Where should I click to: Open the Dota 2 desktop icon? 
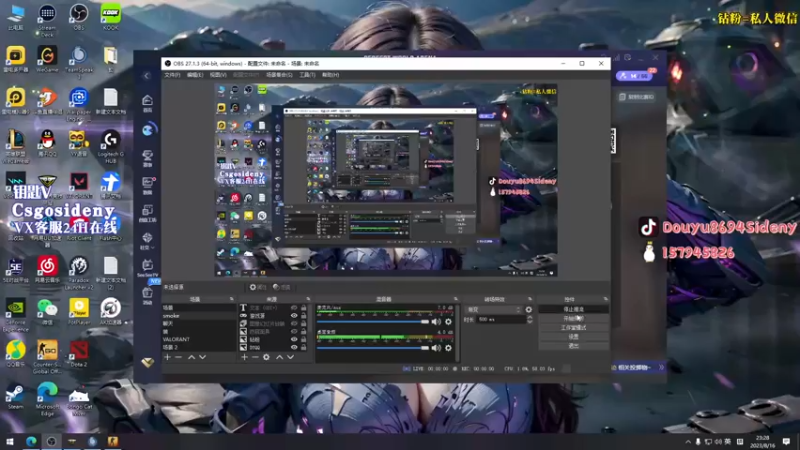tap(78, 351)
